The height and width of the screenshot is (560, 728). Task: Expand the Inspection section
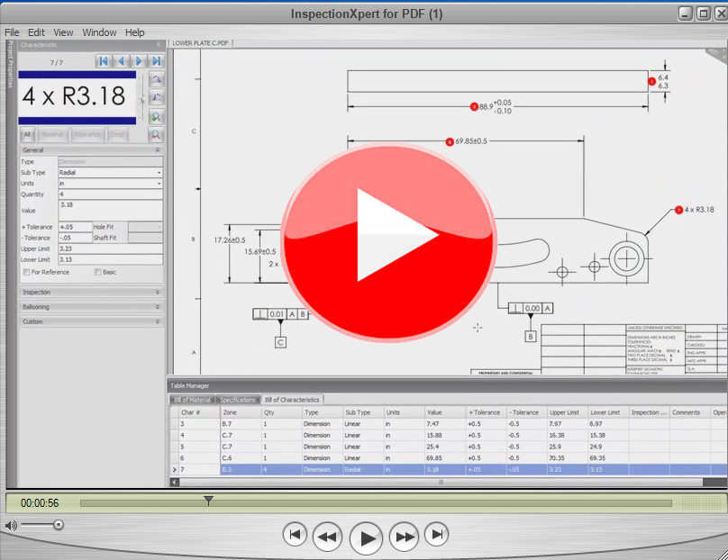[90, 292]
